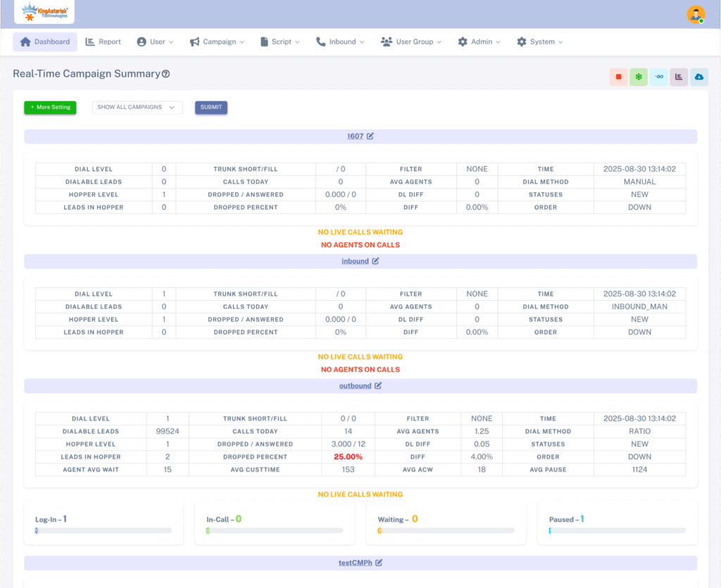Click the light-blue chain link icon button
Screen dimensions: 721x588
[x=659, y=77]
